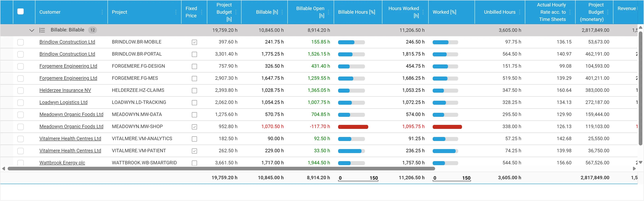
Task: Open the Hours Worked [h] column menu
Action: click(423, 12)
